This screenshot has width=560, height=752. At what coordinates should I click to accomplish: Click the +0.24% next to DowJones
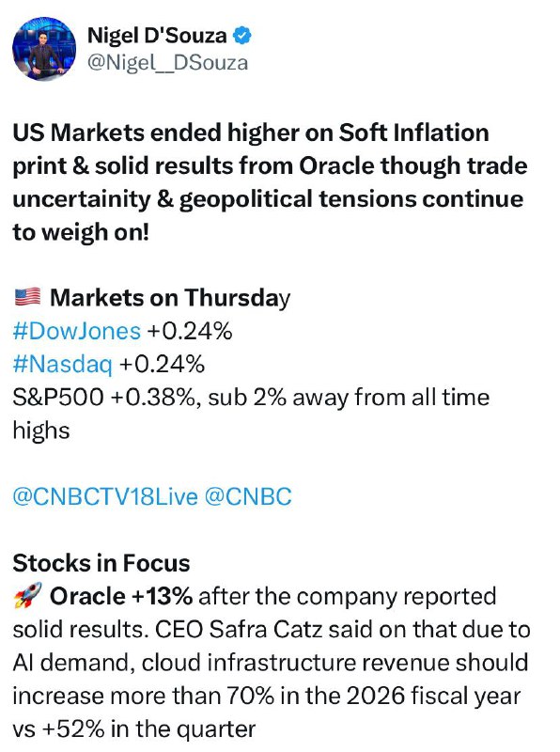[190, 332]
